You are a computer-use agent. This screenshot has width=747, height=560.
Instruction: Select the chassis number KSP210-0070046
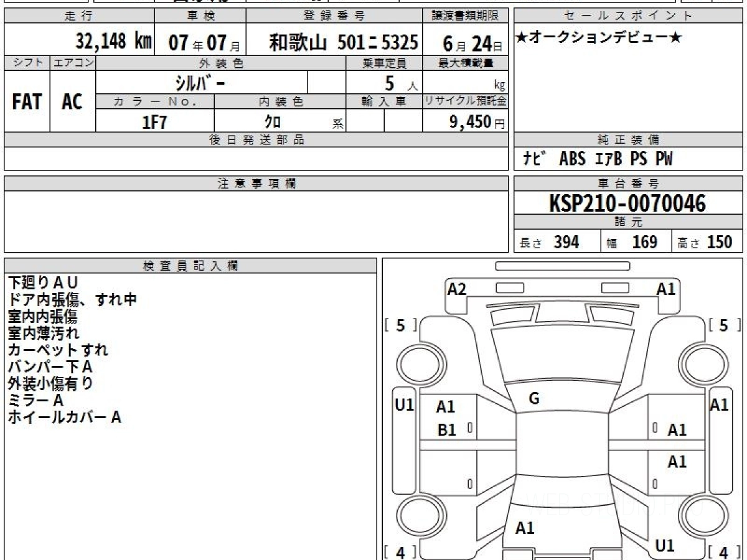[627, 203]
